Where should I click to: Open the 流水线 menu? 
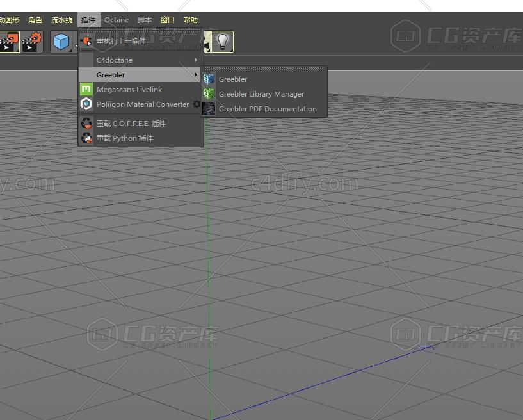coord(61,20)
